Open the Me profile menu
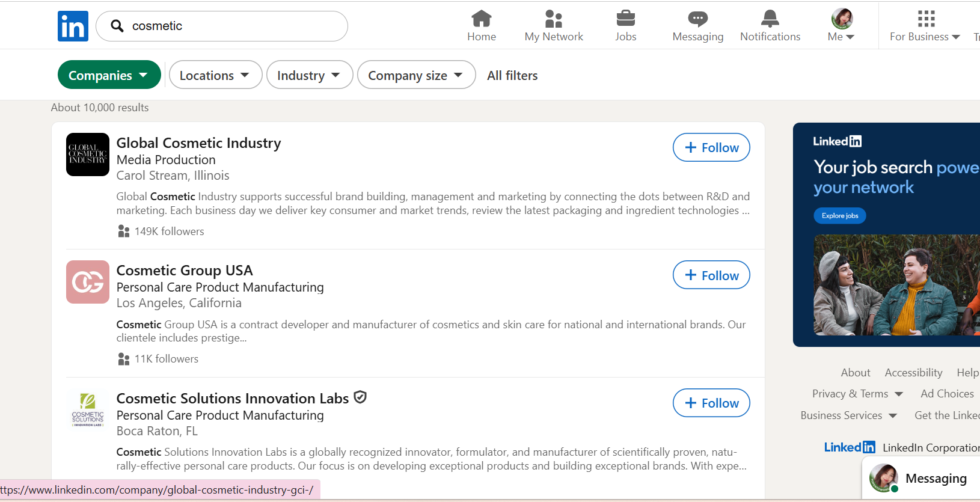980x502 pixels. click(x=842, y=26)
